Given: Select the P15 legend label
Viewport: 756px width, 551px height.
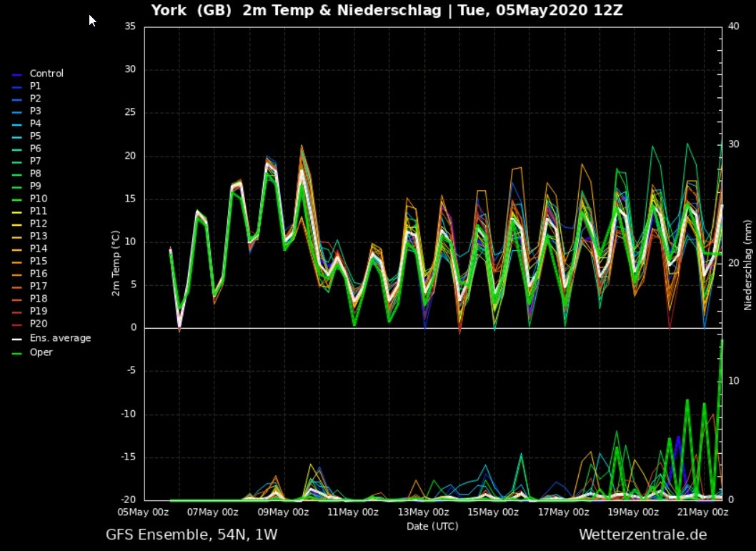Looking at the screenshot, I should click(39, 262).
